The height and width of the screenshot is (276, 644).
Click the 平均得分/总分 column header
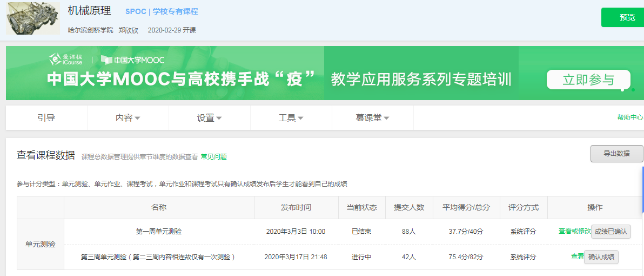pyautogui.click(x=466, y=207)
